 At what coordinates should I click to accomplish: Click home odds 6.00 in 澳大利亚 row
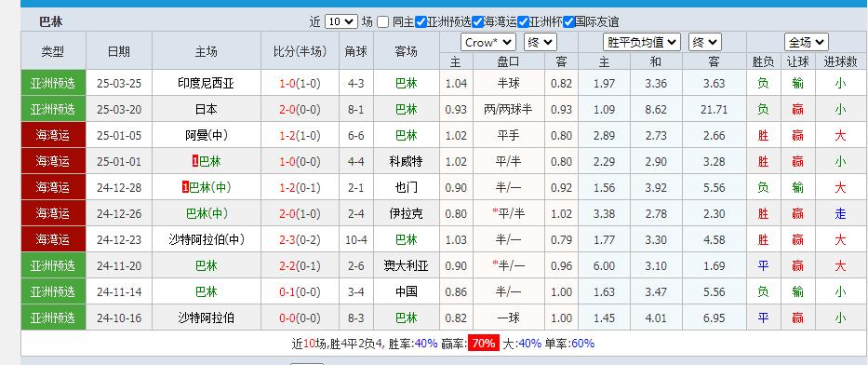[x=604, y=266]
